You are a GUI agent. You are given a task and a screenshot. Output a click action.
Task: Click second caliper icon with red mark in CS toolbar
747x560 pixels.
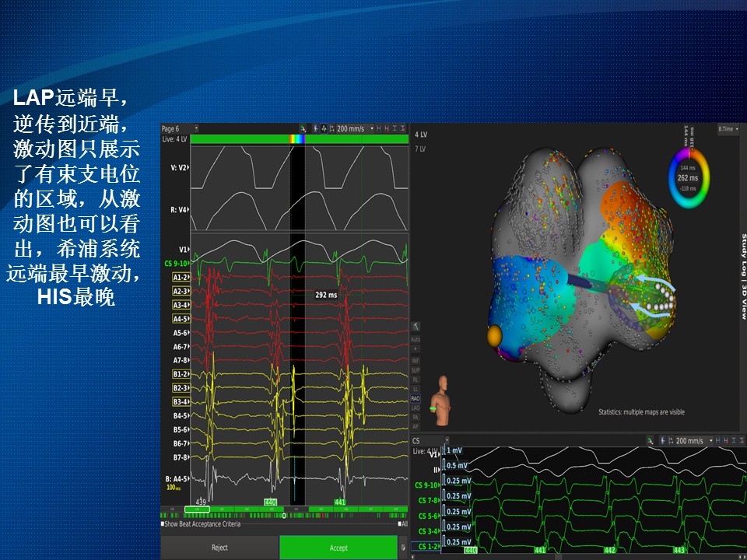pyautogui.click(x=726, y=441)
